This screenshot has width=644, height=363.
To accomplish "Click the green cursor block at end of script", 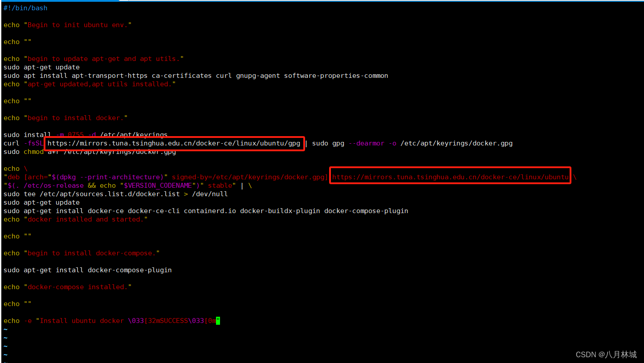I will 218,321.
